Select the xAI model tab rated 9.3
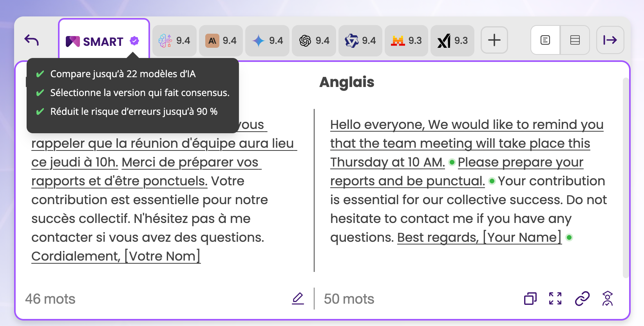This screenshot has width=644, height=326. tap(452, 41)
